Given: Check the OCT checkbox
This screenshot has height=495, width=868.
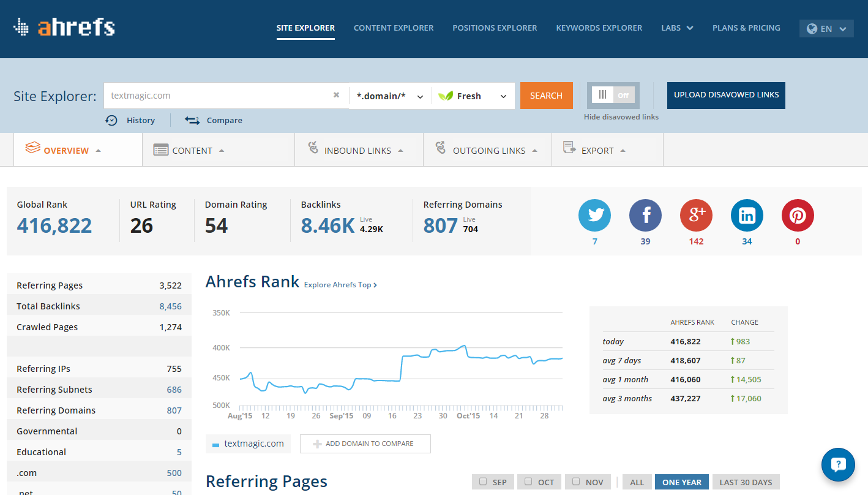Looking at the screenshot, I should click(528, 482).
